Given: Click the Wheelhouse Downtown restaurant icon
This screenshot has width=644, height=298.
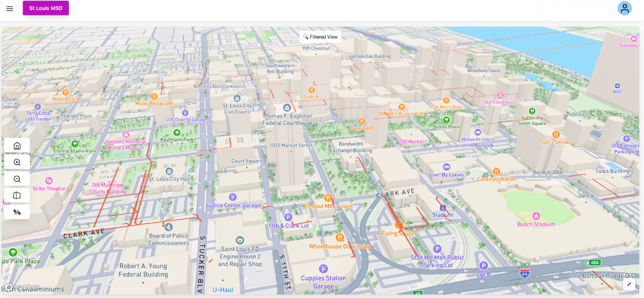Looking at the screenshot, I should tap(340, 237).
